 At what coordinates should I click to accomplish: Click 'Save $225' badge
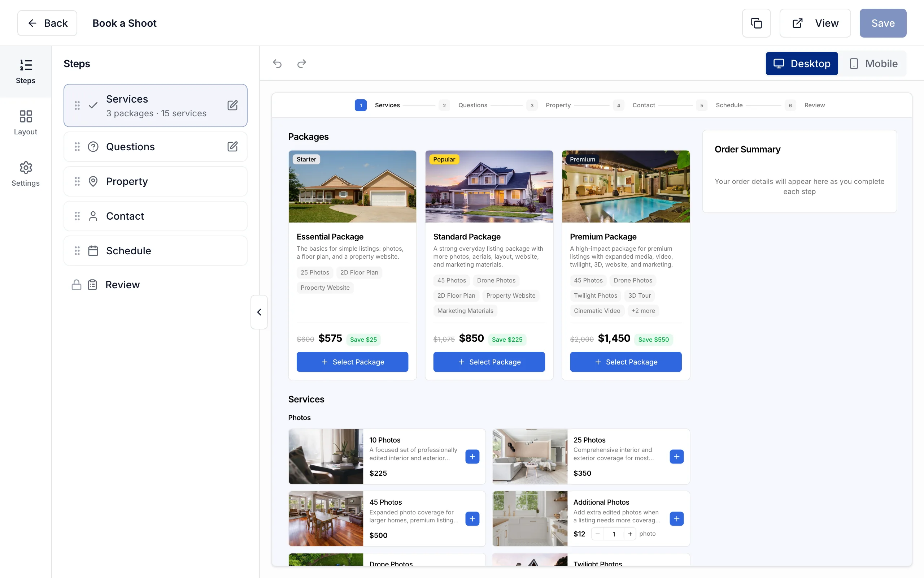[507, 340]
